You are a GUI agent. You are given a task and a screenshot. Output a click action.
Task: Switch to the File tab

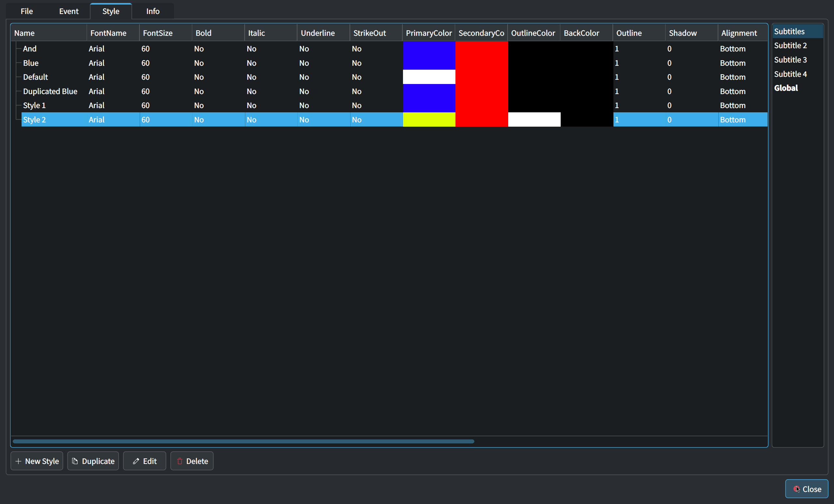coord(27,11)
